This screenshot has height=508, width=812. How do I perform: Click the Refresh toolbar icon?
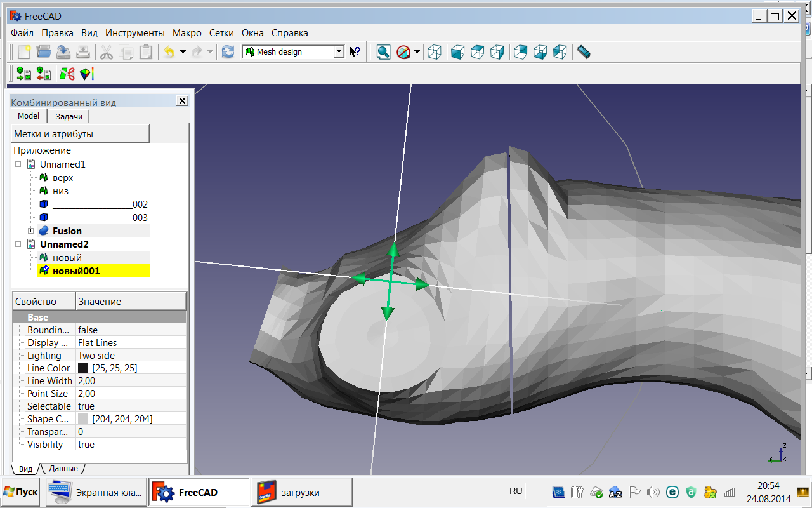click(x=228, y=52)
